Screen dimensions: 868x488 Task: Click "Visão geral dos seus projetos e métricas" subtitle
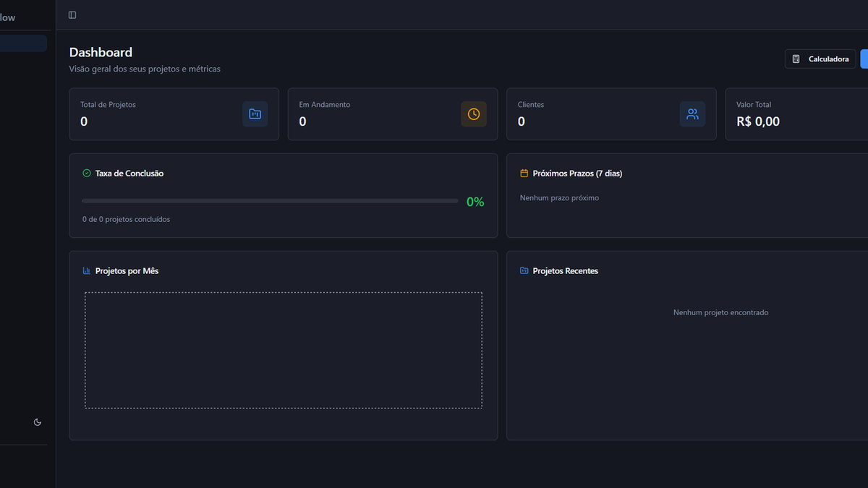(145, 69)
